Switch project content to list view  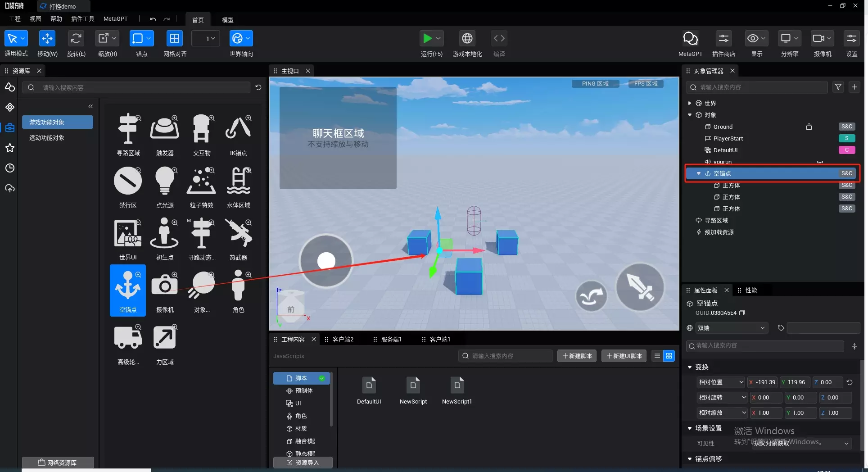[x=657, y=356]
